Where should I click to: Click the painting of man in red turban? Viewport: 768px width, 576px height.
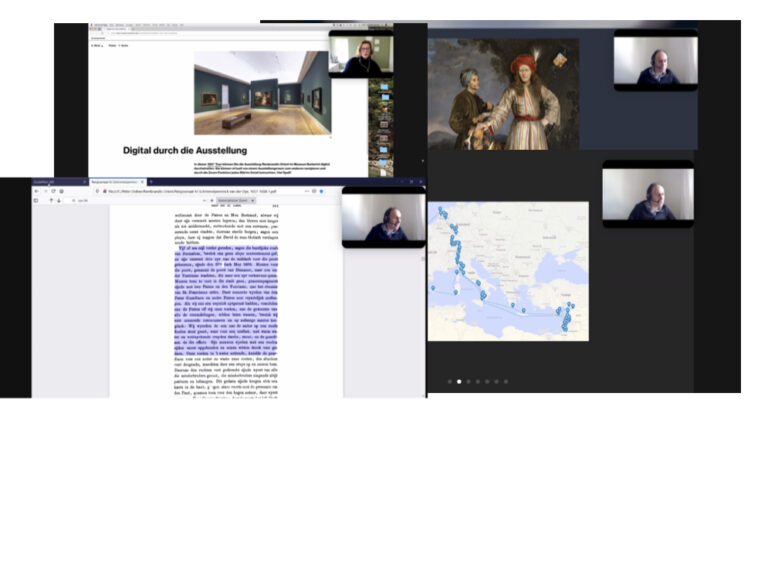(x=504, y=94)
